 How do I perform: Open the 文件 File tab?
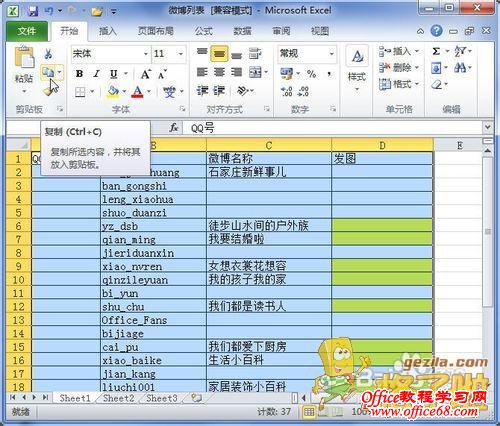[x=26, y=31]
